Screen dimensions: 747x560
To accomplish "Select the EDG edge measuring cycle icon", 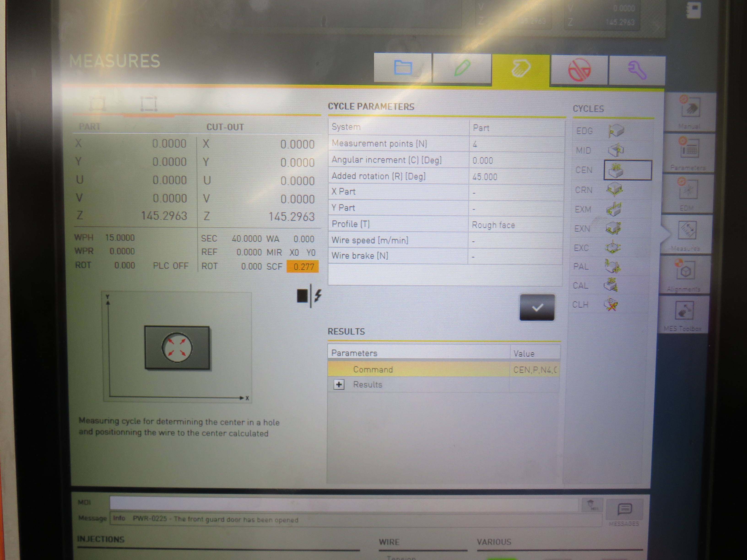I will (616, 131).
